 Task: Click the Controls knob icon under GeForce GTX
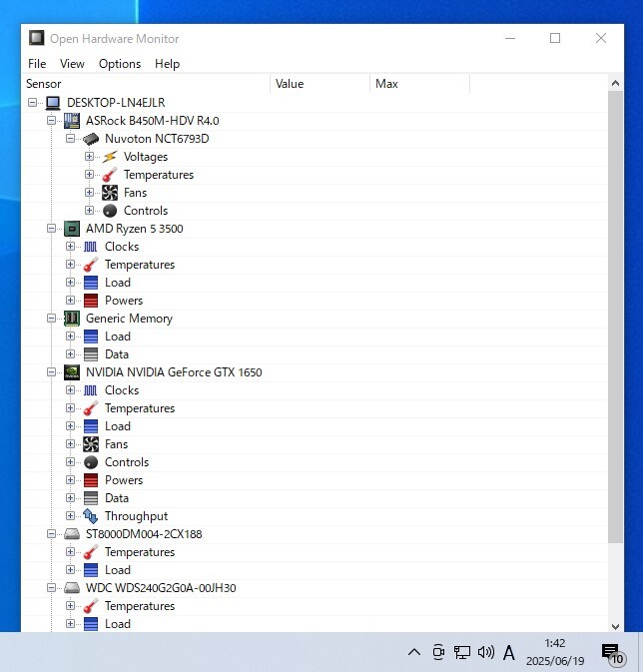(91, 462)
